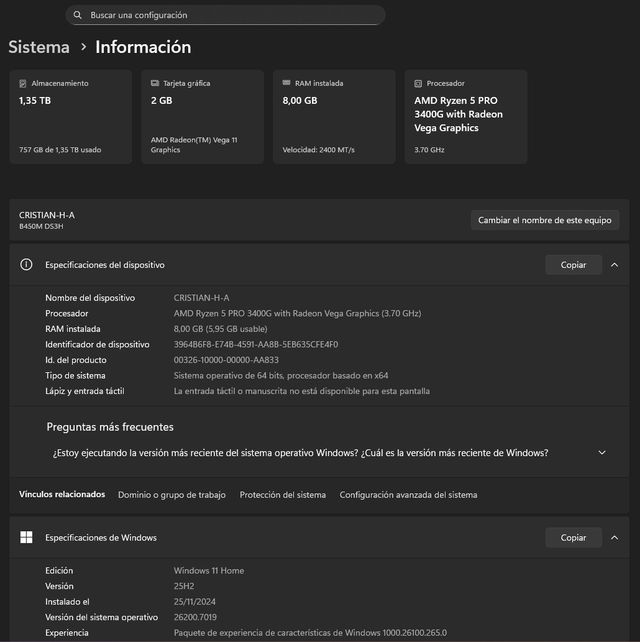640x642 pixels.
Task: Click the Edición label
Action: [59, 570]
